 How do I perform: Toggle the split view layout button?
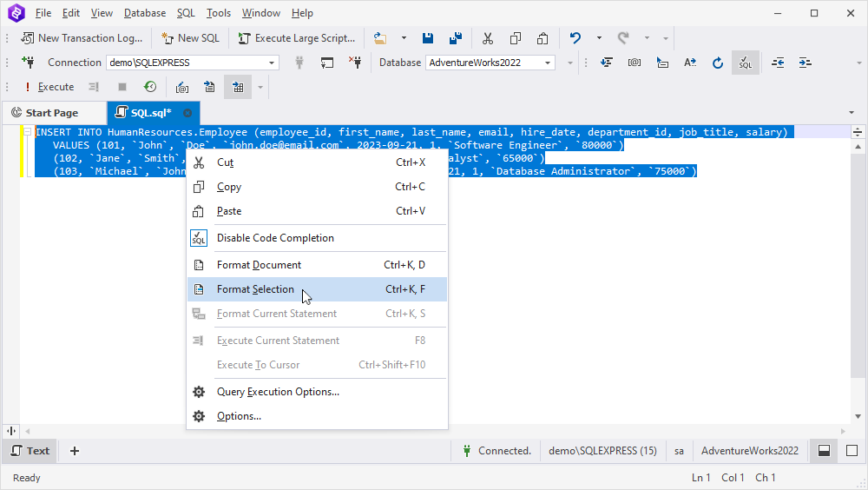tap(824, 451)
